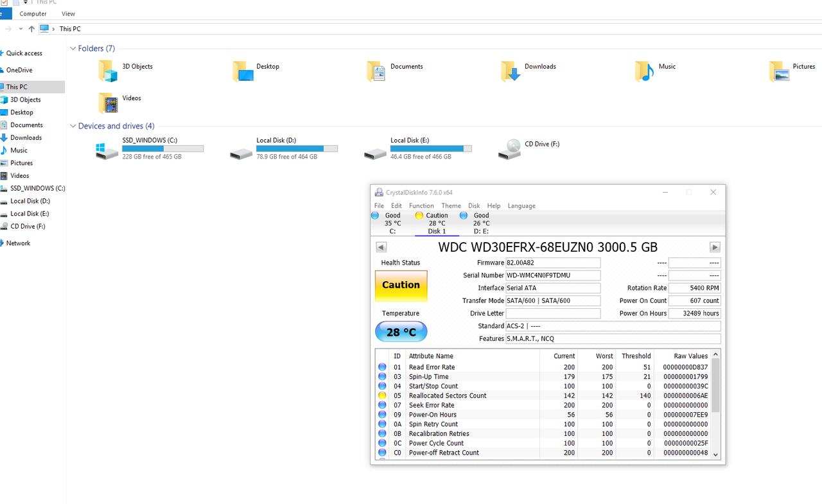Select the Power Cycle Count row

pyautogui.click(x=543, y=443)
